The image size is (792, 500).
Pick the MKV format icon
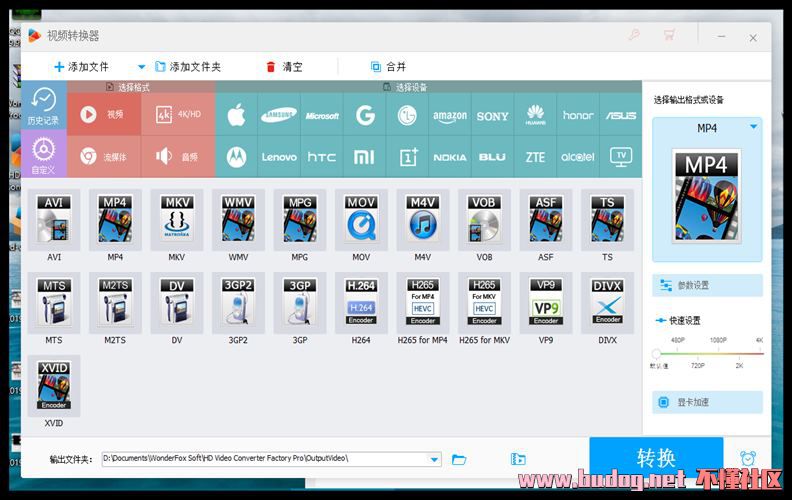click(x=177, y=220)
